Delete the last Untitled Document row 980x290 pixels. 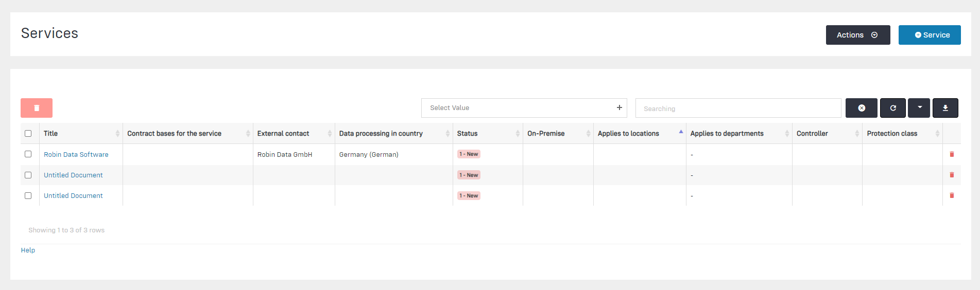click(951, 195)
